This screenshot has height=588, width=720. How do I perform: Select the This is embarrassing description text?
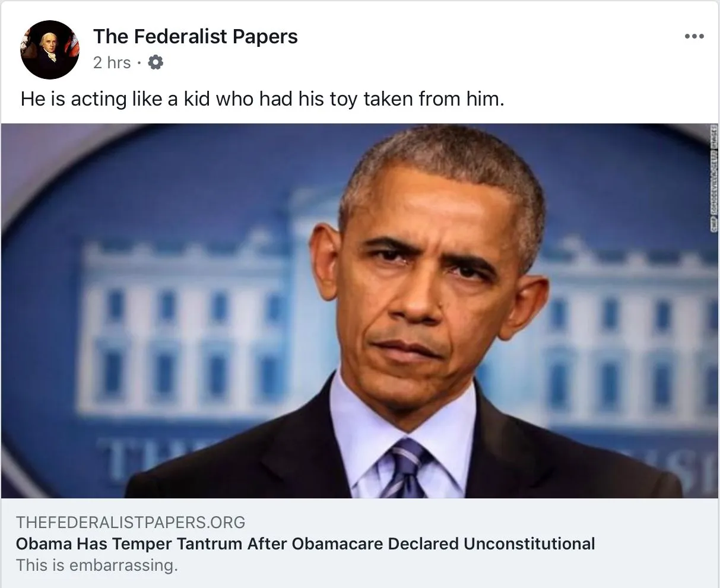tap(97, 565)
